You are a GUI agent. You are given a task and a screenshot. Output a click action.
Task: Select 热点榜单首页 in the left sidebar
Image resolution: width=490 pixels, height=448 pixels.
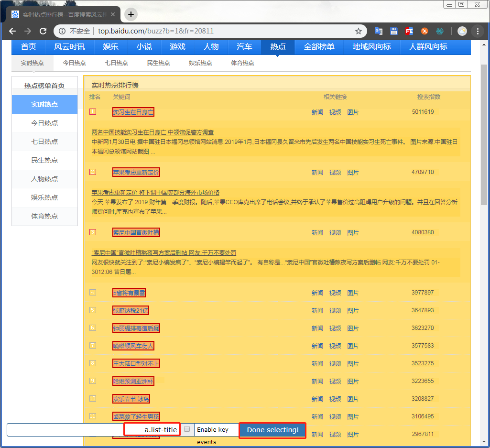44,86
